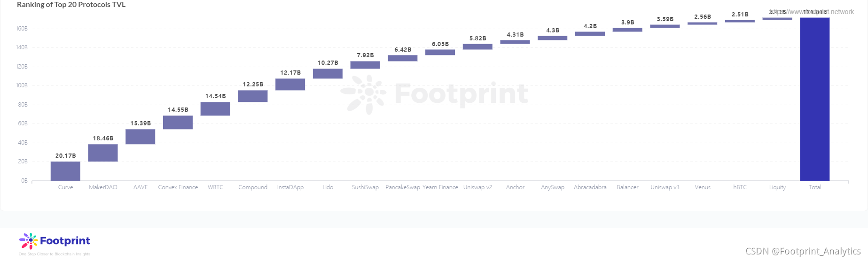This screenshot has height=261, width=868.
Task: Select the Uniswap v2 bar segment
Action: coord(477,47)
